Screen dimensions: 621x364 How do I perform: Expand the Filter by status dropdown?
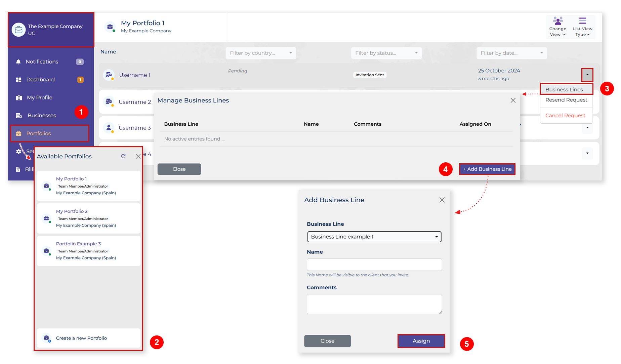click(386, 53)
